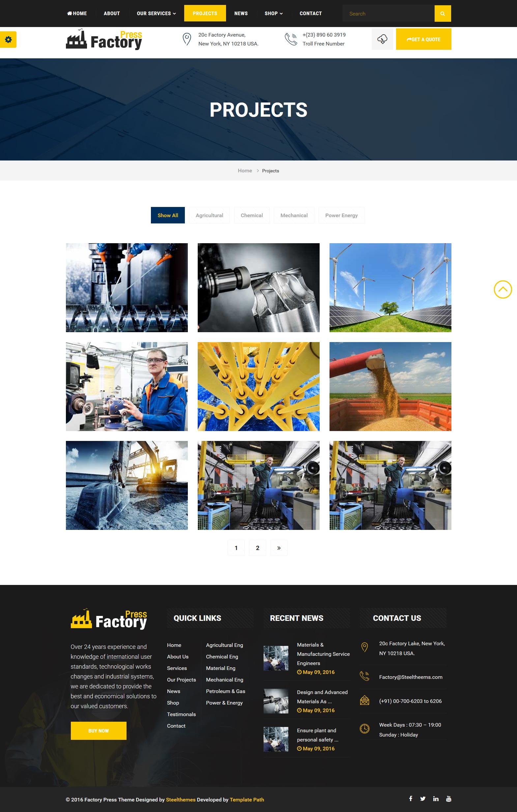Viewport: 517px width, 812px height.
Task: Open footer Services quick link
Action: [177, 668]
